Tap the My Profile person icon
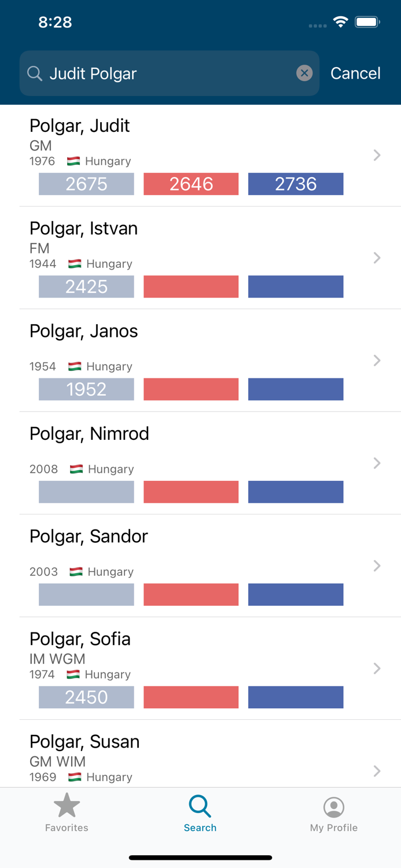This screenshot has height=868, width=401. [334, 804]
